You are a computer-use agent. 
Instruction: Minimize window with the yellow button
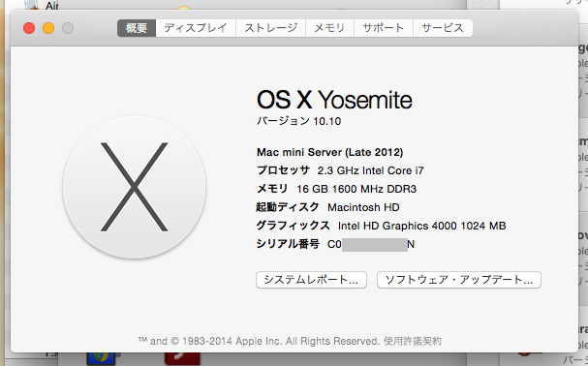[x=48, y=28]
